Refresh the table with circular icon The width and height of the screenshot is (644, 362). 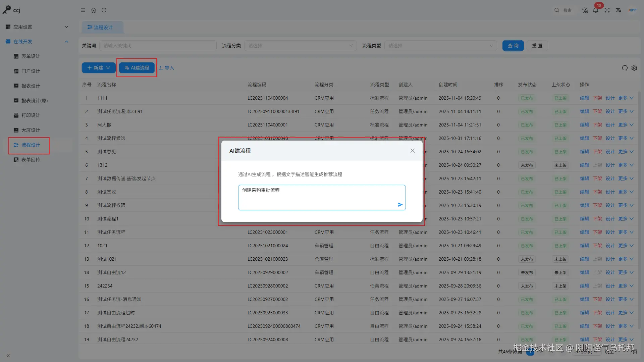point(625,68)
